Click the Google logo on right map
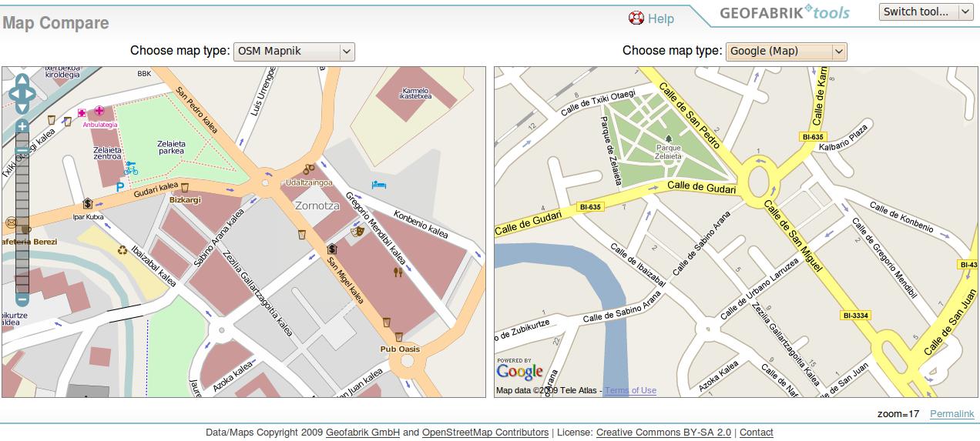This screenshot has width=980, height=441. tap(520, 372)
